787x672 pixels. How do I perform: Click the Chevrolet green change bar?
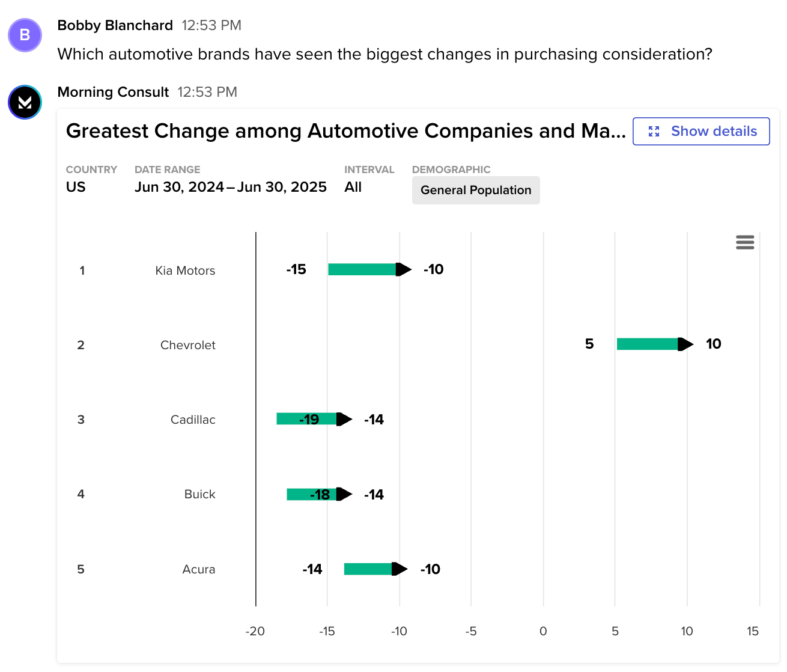[x=647, y=344]
